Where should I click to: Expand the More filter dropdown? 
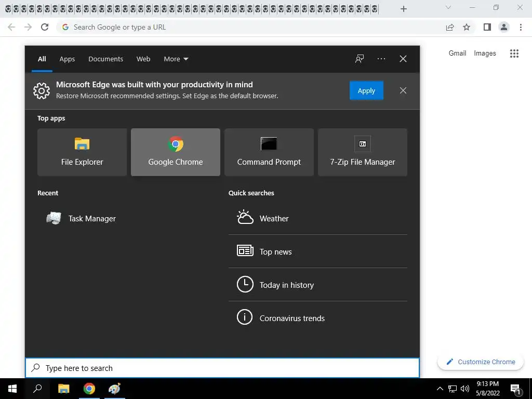tap(176, 59)
